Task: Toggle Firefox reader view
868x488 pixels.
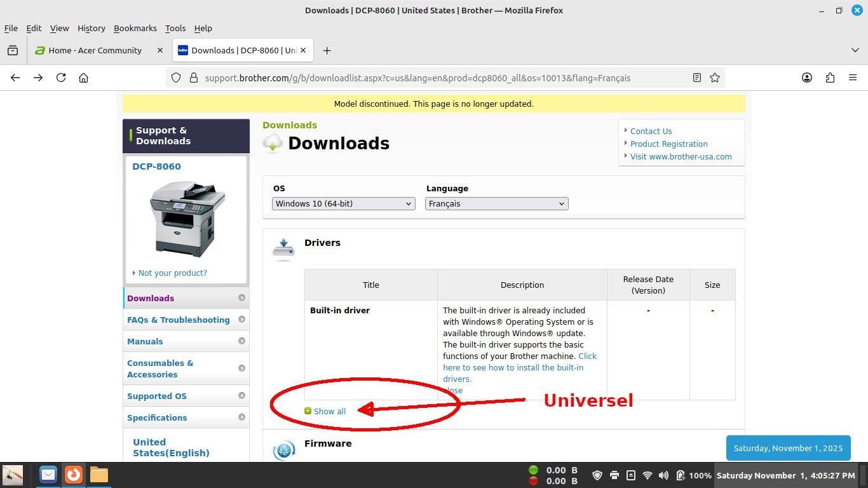Action: [x=697, y=78]
